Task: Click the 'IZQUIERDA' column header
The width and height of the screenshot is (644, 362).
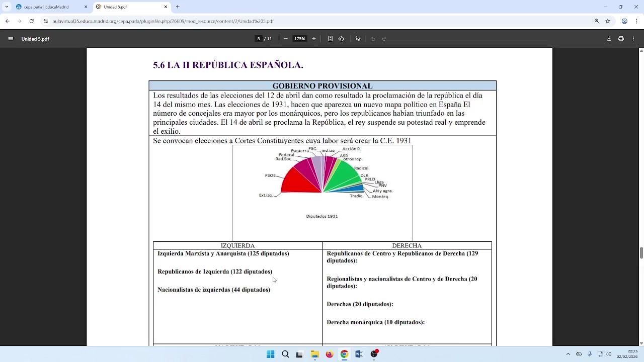Action: pos(237,246)
